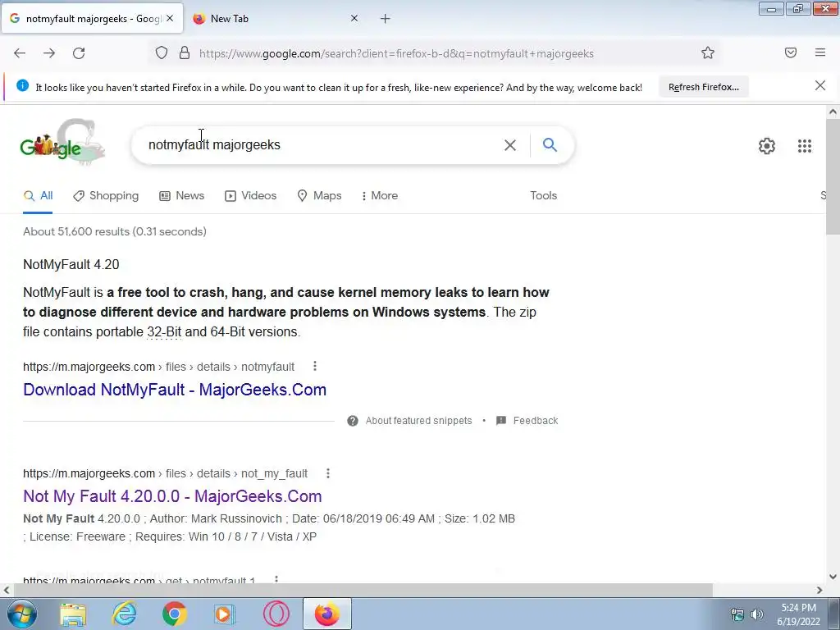Go forward to the next page
This screenshot has height=630, width=840.
click(x=49, y=53)
